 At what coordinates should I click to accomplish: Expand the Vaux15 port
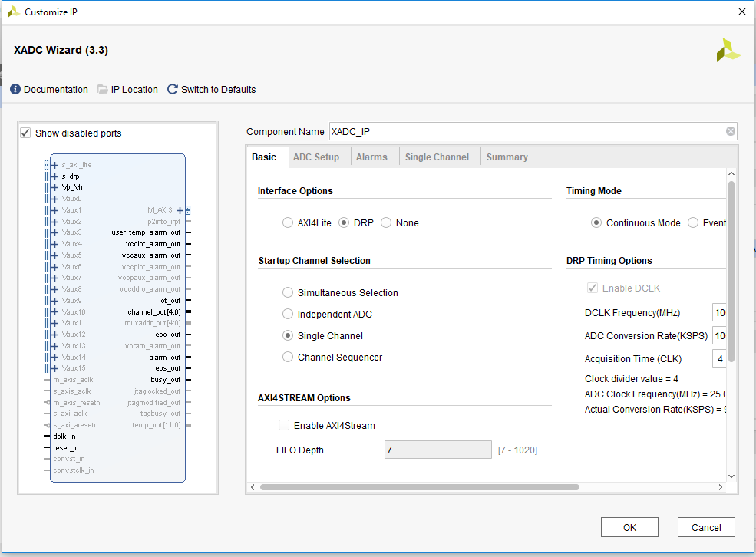[55, 368]
